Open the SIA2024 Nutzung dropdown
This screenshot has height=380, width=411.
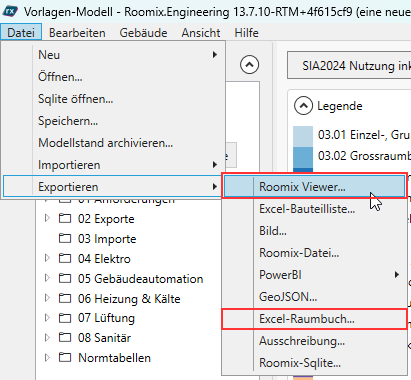(x=349, y=65)
